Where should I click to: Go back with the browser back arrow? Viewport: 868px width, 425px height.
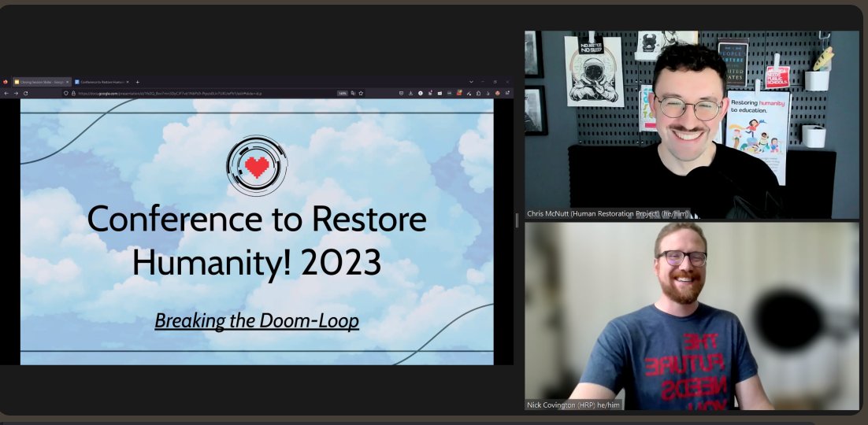6,94
